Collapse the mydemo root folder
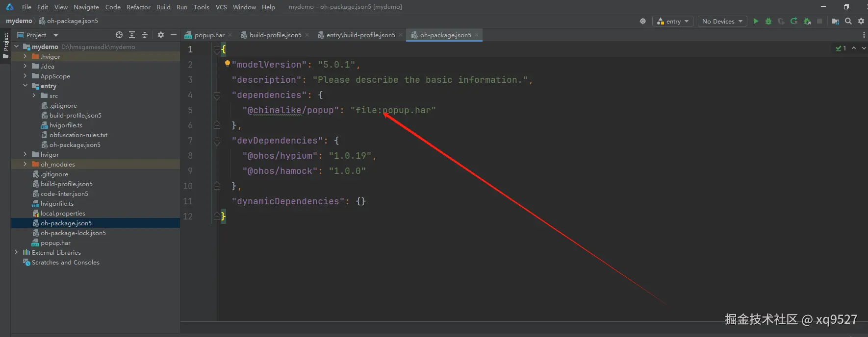This screenshot has height=337, width=868. 16,47
